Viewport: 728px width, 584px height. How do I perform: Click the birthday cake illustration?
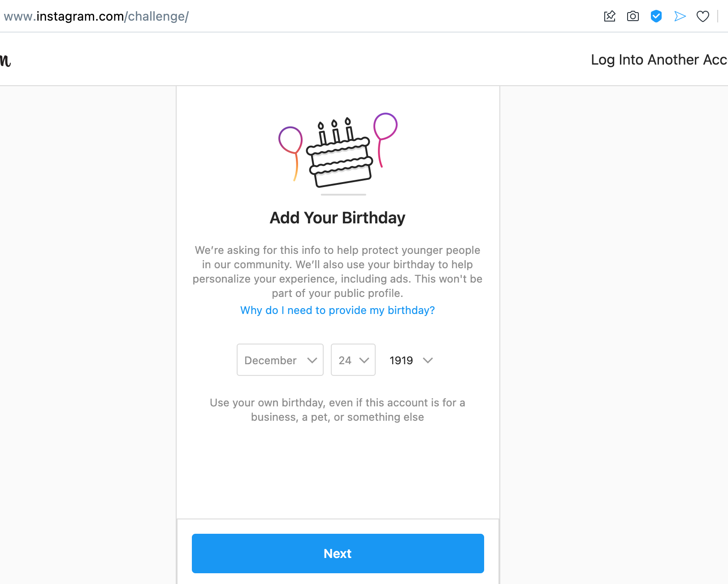pyautogui.click(x=340, y=155)
